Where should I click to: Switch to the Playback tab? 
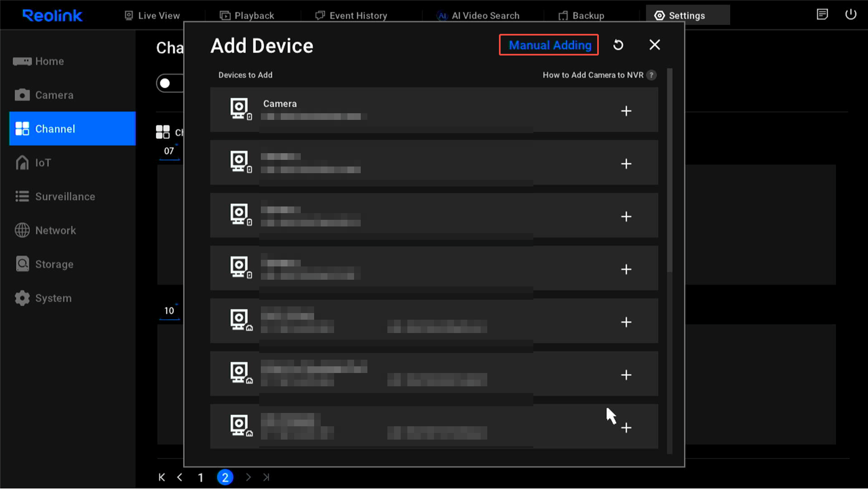[x=247, y=15]
